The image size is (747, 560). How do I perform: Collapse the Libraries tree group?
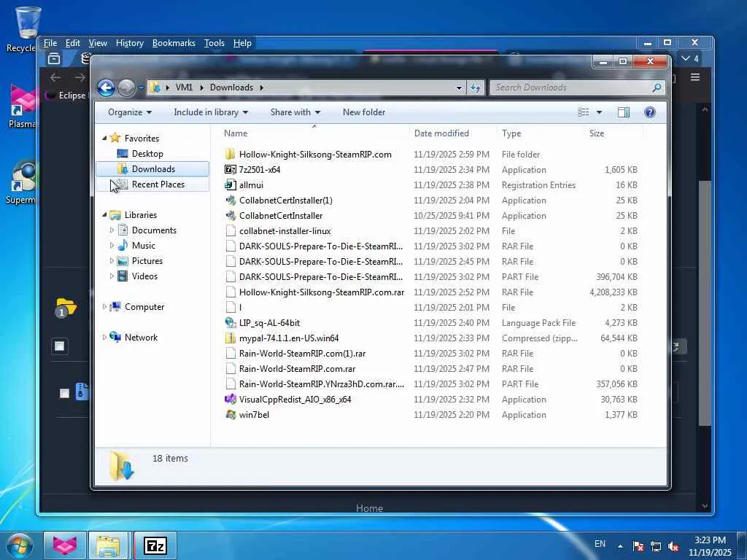(x=105, y=215)
